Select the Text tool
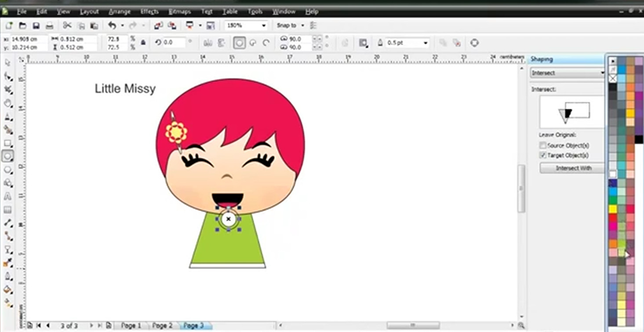644x332 pixels. (8, 196)
